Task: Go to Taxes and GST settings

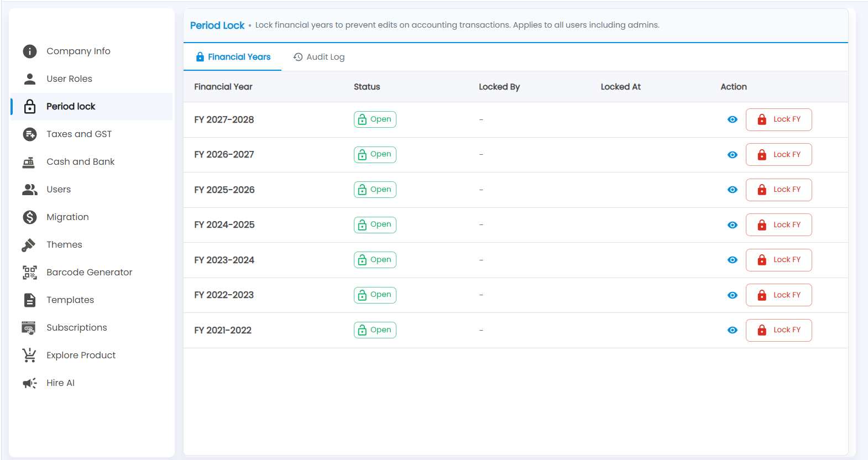Action: [92, 134]
